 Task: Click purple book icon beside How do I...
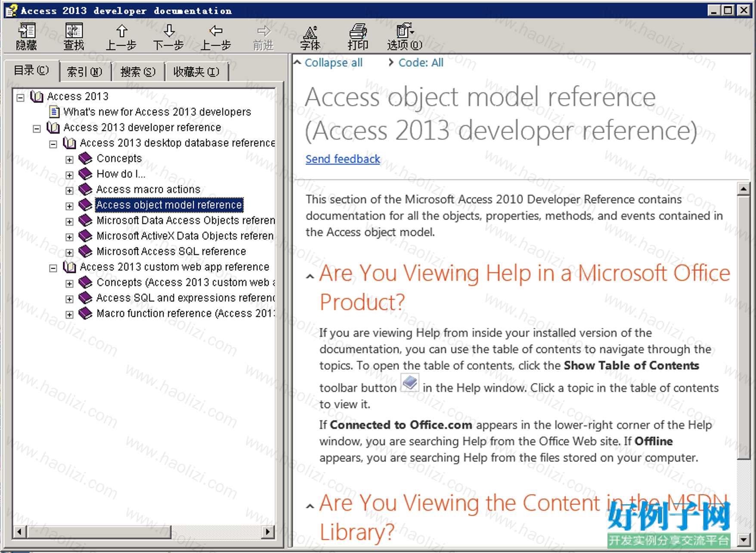click(86, 174)
